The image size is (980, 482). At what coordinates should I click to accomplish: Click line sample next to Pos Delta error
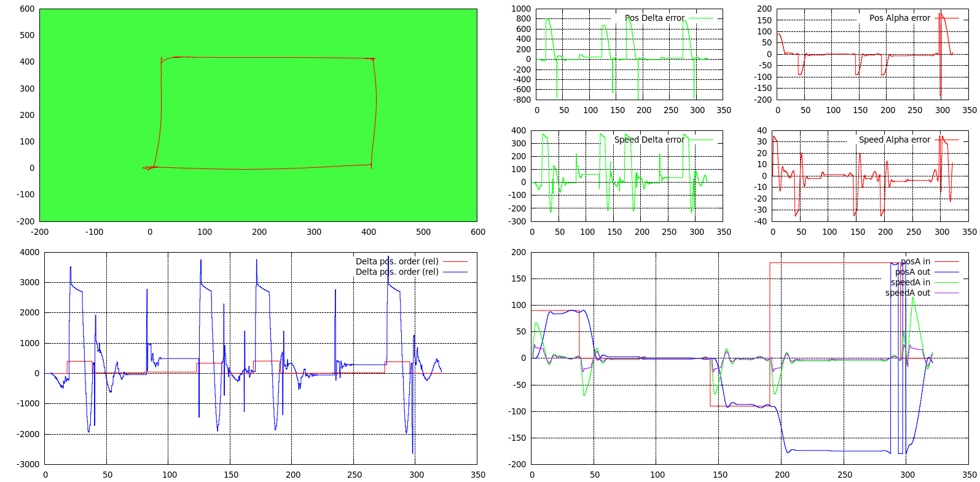[x=701, y=18]
